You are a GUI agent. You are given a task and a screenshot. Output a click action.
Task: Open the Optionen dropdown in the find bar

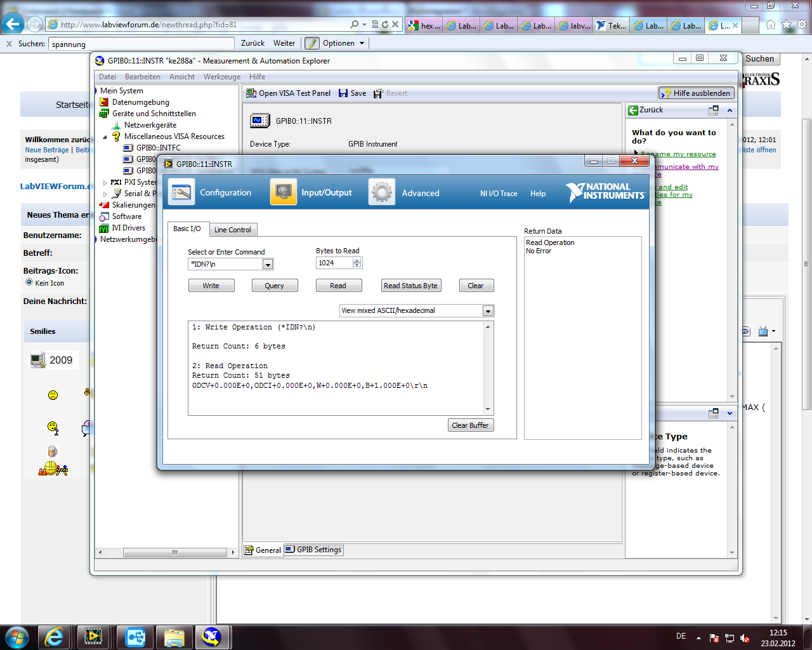[x=362, y=43]
